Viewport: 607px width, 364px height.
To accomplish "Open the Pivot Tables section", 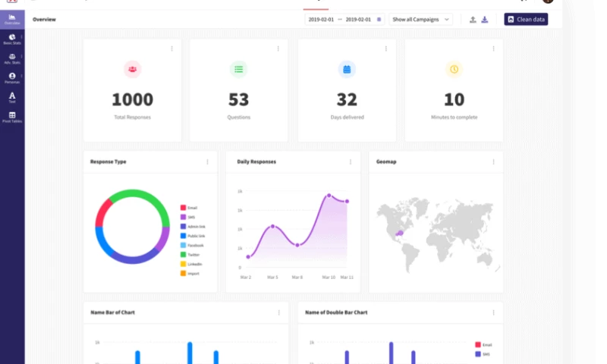I will point(12,117).
